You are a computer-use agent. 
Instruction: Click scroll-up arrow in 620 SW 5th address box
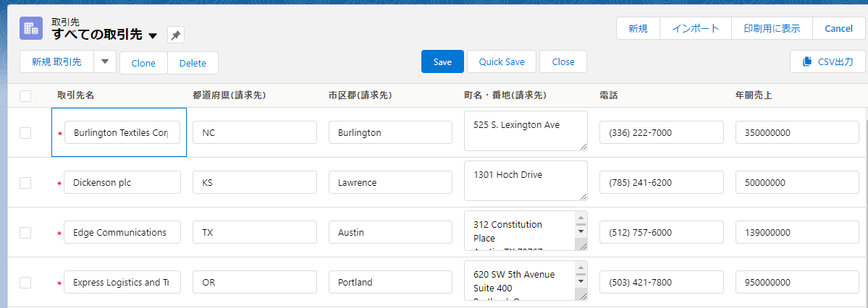(x=581, y=266)
